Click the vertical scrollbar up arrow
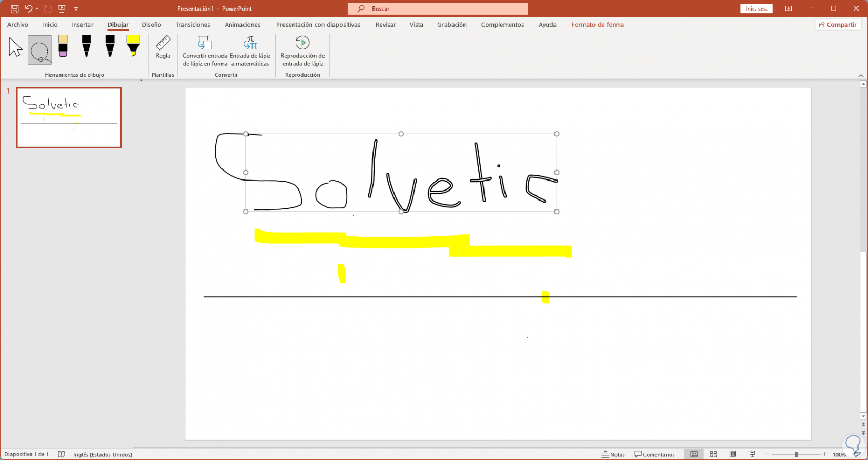This screenshot has height=460, width=868. point(863,84)
